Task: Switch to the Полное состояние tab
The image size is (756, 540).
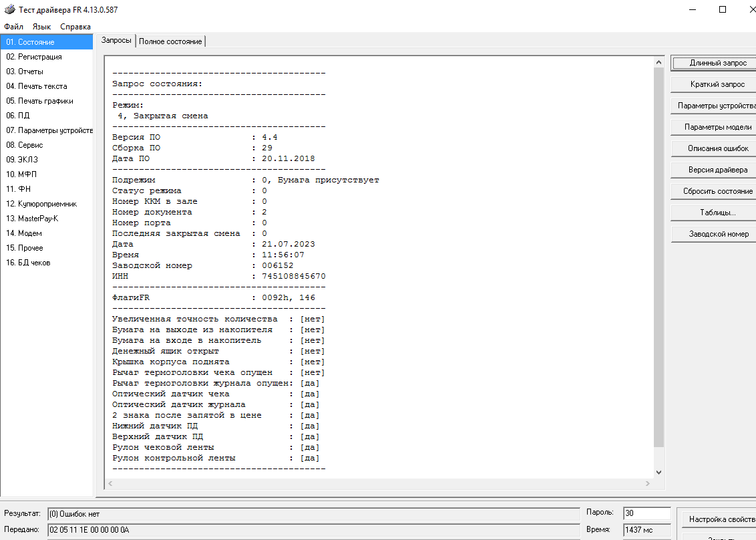Action: (x=170, y=41)
